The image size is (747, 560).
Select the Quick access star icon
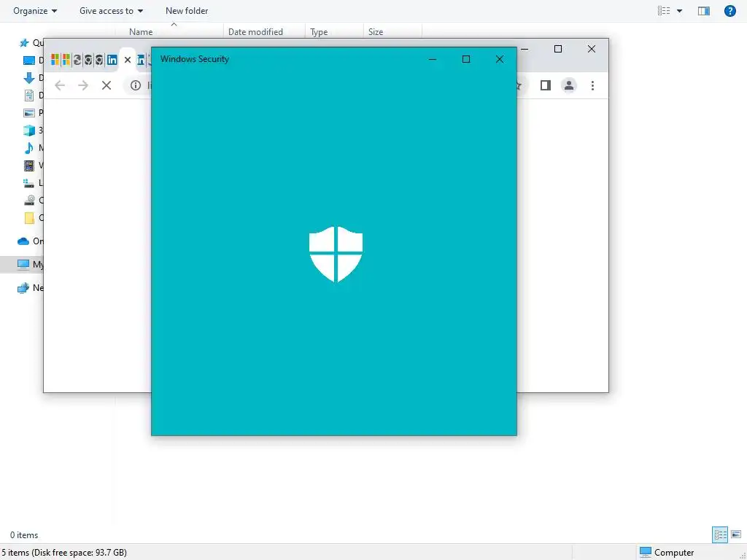coord(24,43)
